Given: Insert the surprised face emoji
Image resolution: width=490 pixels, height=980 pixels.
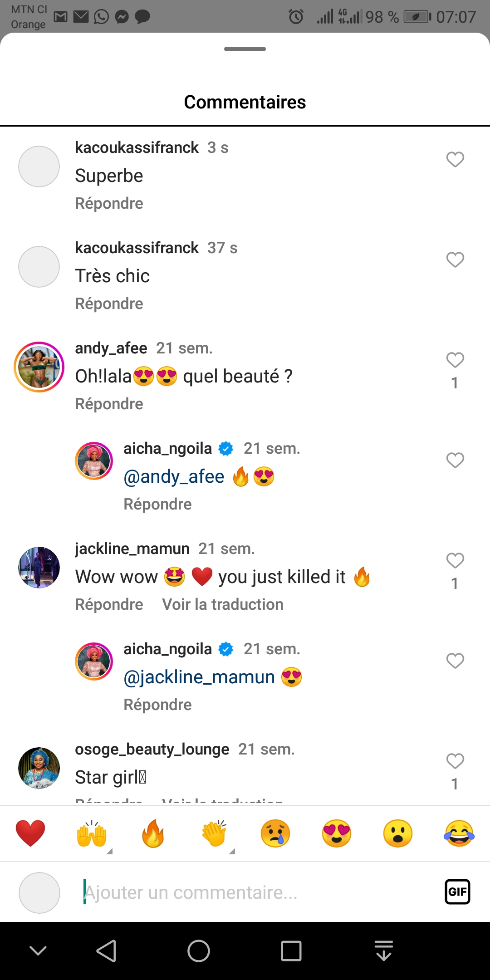Looking at the screenshot, I should 398,833.
